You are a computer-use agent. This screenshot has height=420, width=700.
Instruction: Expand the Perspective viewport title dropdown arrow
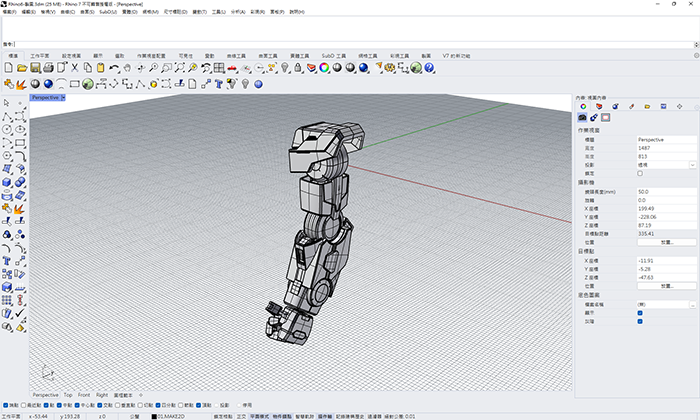pos(63,98)
